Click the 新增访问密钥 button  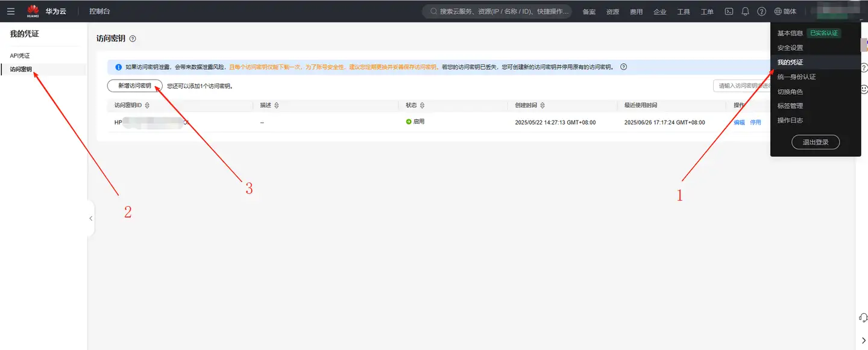134,86
